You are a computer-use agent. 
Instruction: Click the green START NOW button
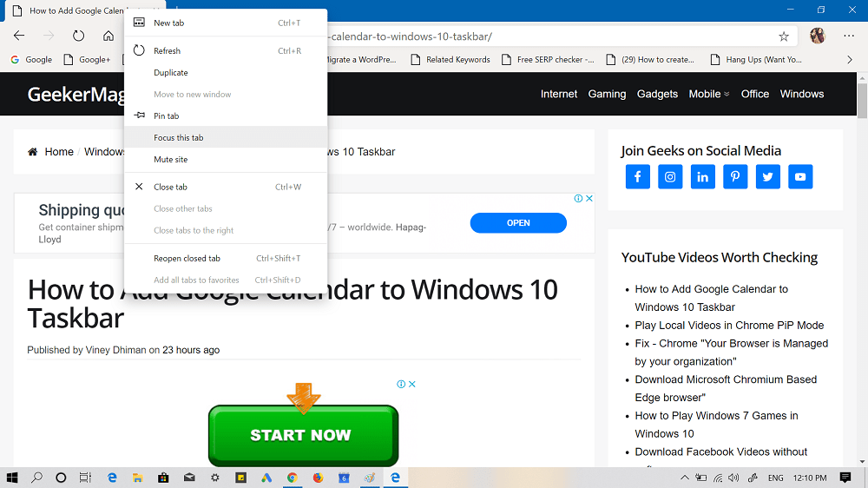click(303, 435)
